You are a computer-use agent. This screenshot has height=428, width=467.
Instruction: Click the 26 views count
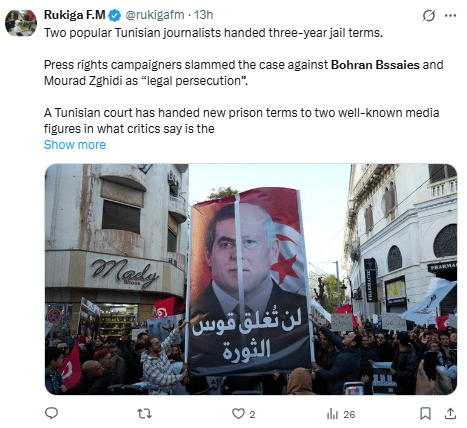tap(349, 414)
